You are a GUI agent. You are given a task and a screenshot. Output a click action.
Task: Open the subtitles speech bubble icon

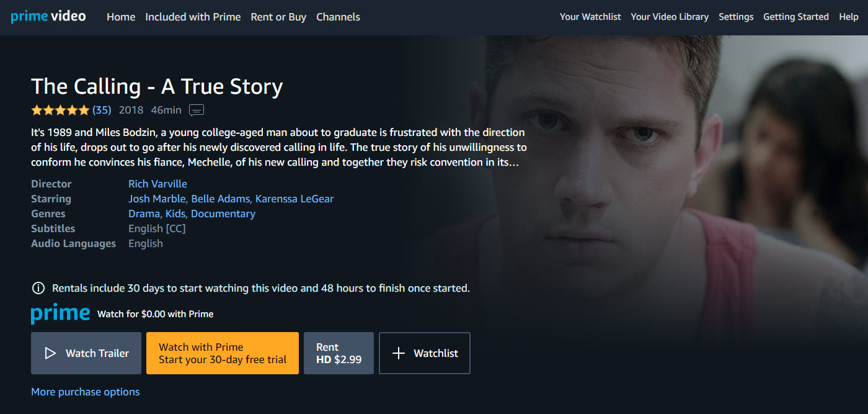(x=197, y=110)
